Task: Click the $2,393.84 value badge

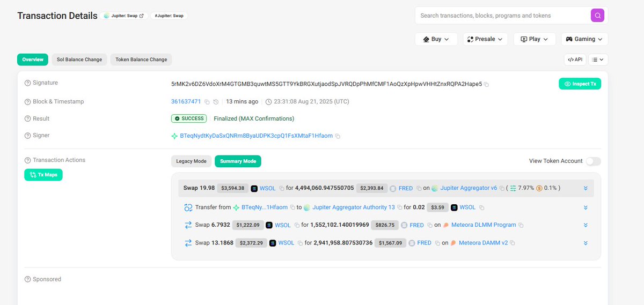Action: pyautogui.click(x=371, y=188)
